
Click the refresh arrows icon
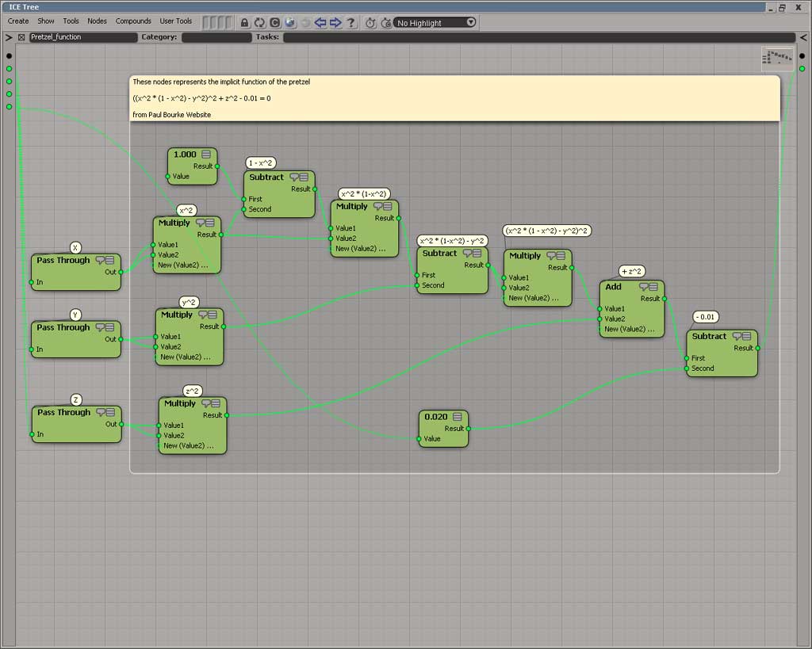[x=259, y=22]
